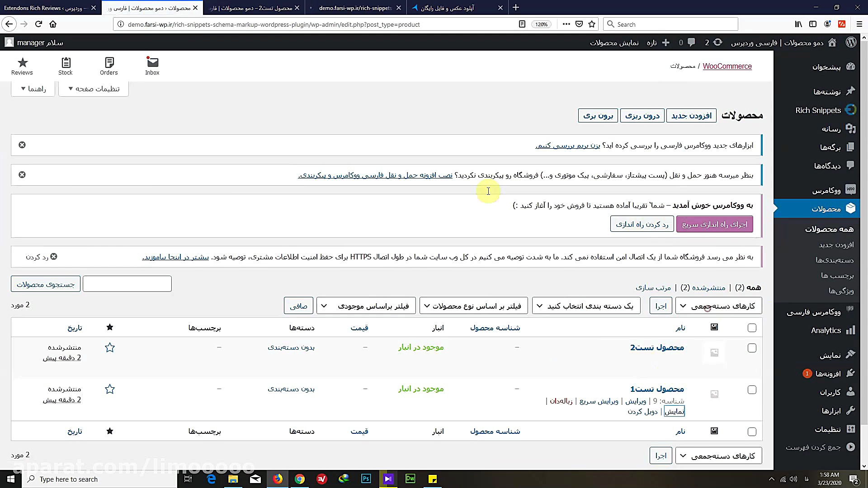Click the افزودن جدید button
The image size is (868, 488).
(691, 115)
